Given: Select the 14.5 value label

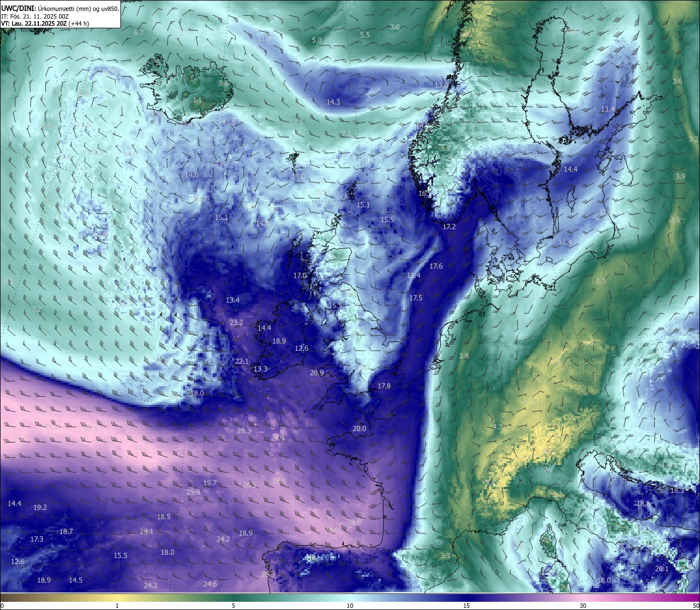Looking at the screenshot, I should tap(75, 580).
